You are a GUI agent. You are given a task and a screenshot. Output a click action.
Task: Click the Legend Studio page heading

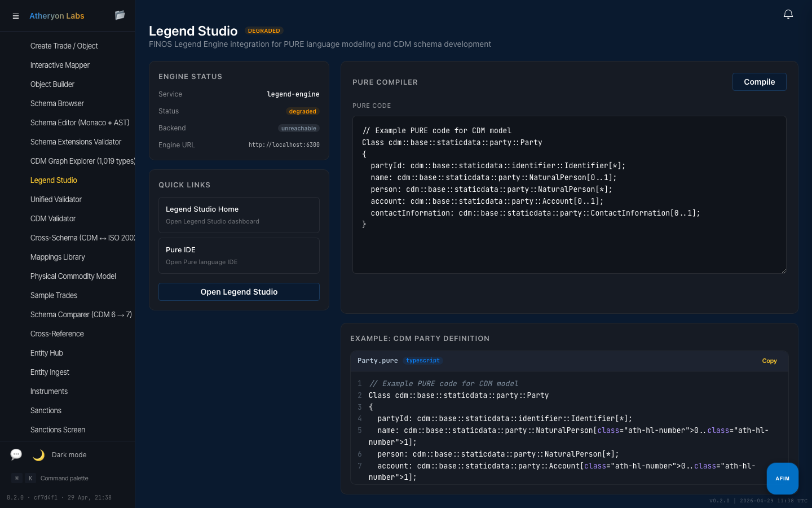193,31
